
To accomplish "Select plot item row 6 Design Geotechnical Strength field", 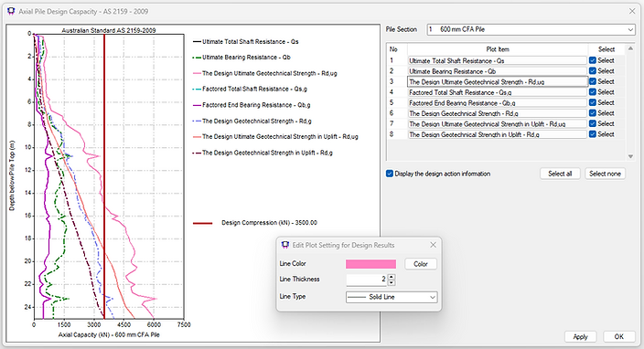I will (498, 113).
